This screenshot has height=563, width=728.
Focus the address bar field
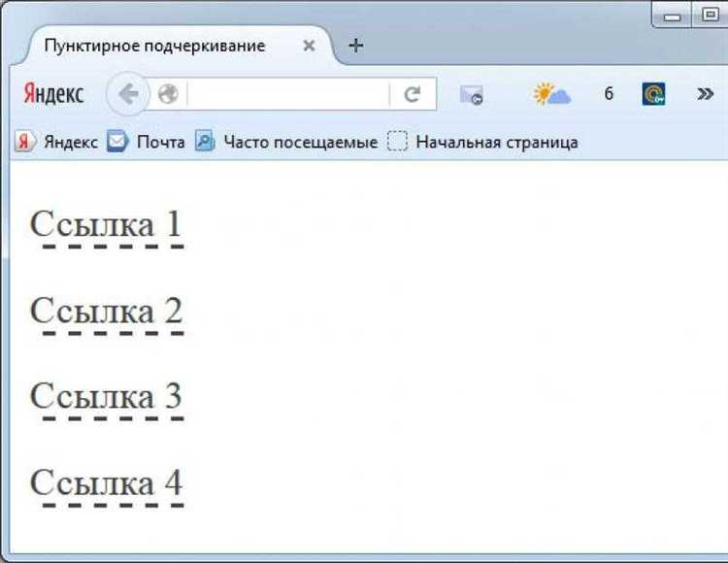[288, 94]
